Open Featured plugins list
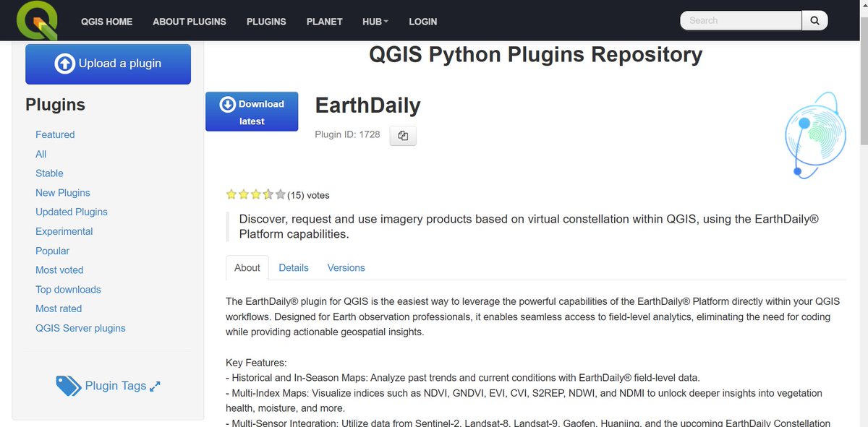868x427 pixels. (x=55, y=134)
